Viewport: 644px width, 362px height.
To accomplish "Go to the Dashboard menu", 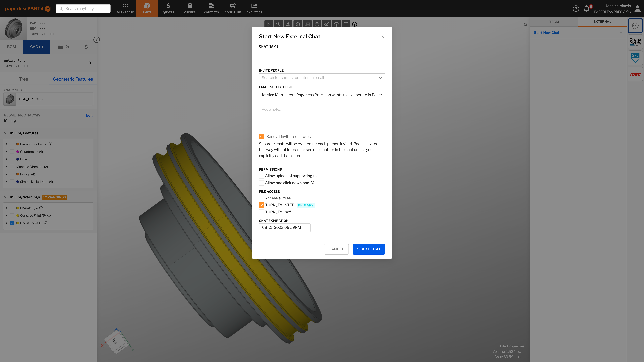I will coord(126,8).
